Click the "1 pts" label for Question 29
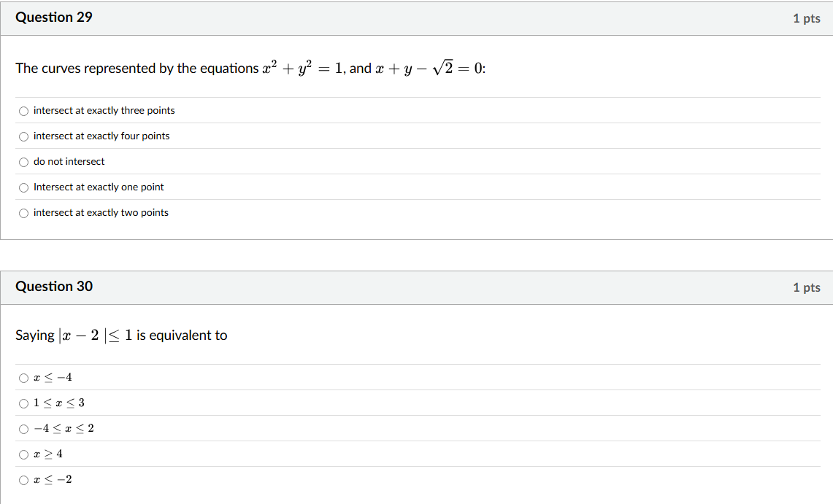The width and height of the screenshot is (833, 504). tap(807, 18)
